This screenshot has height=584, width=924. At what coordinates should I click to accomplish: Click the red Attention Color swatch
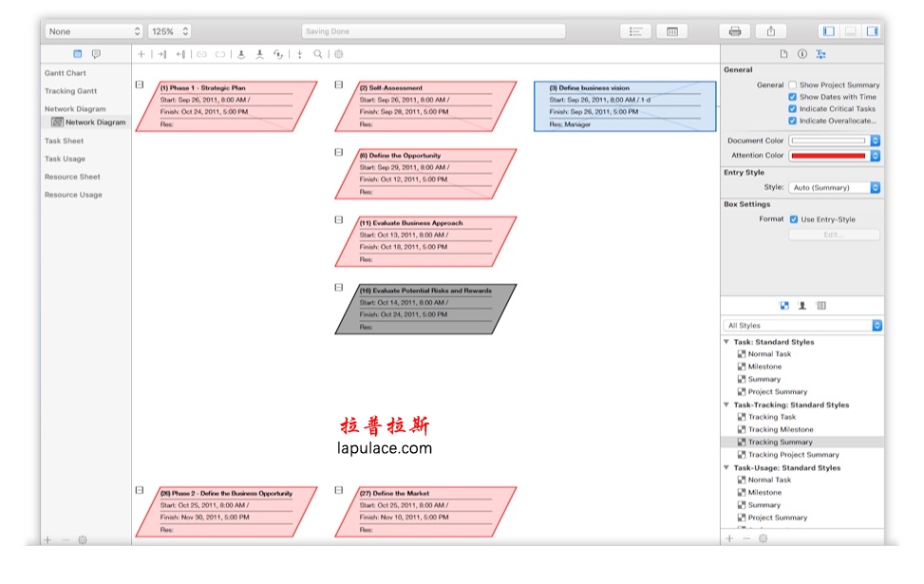click(828, 156)
